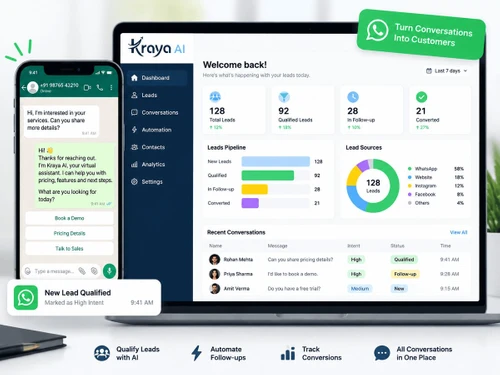Click the Kraya AI logo
The image size is (500, 375).
tap(156, 47)
